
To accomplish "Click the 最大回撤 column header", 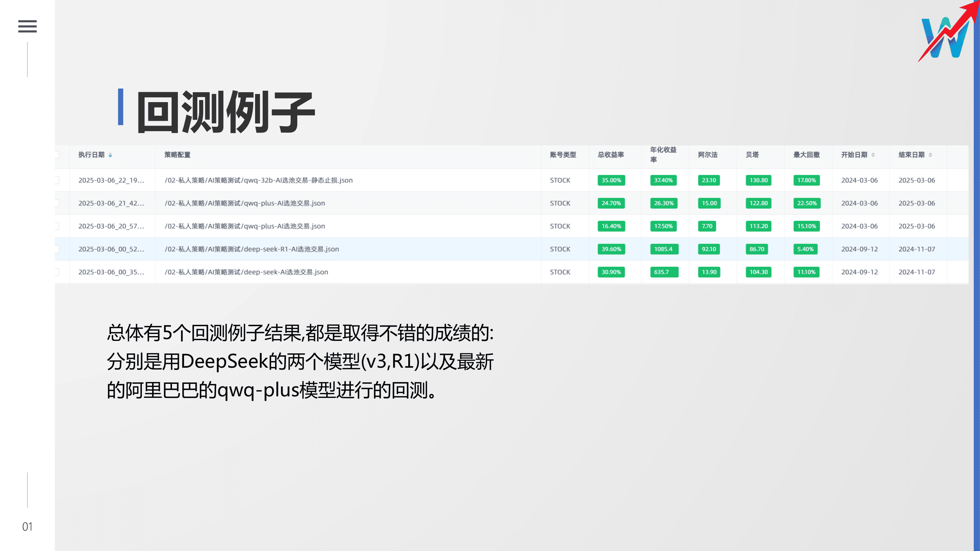I will point(806,155).
